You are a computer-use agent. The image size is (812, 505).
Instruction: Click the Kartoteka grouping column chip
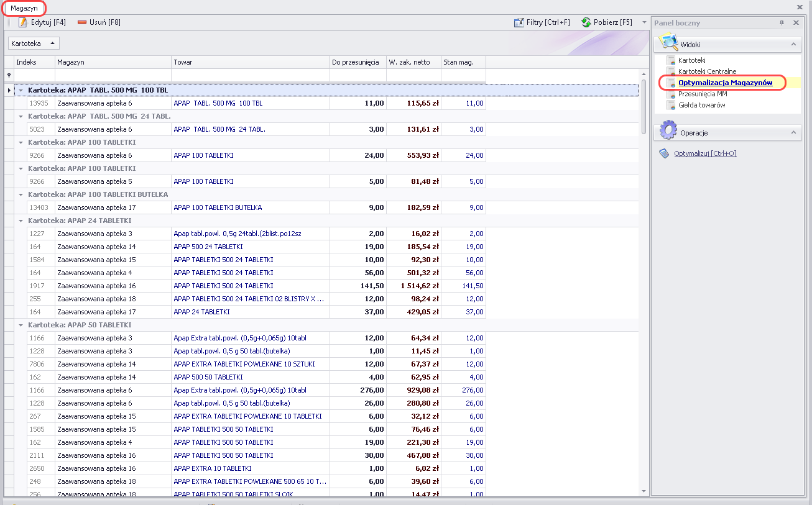(34, 43)
